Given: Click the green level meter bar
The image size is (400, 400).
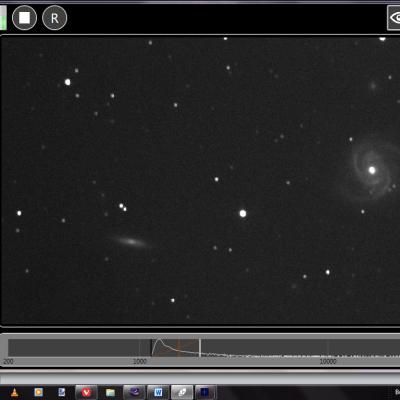Looking at the screenshot, I should point(3,18).
